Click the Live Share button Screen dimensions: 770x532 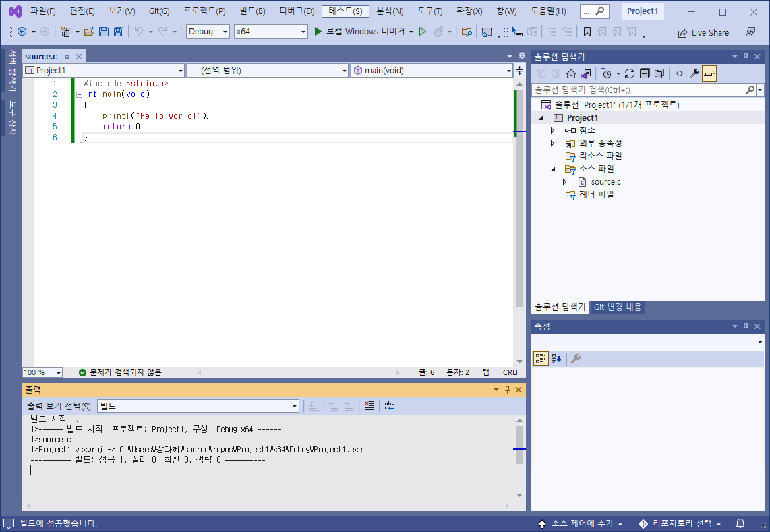(x=703, y=33)
